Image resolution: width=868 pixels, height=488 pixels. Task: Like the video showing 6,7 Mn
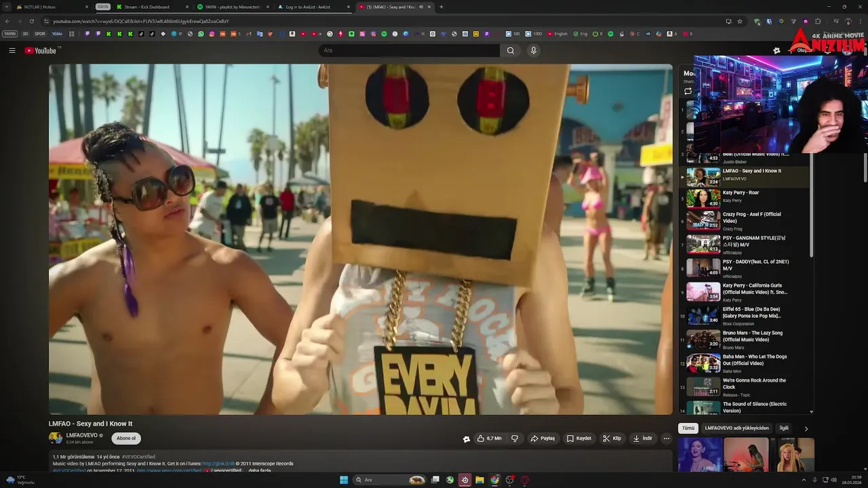coord(489,439)
